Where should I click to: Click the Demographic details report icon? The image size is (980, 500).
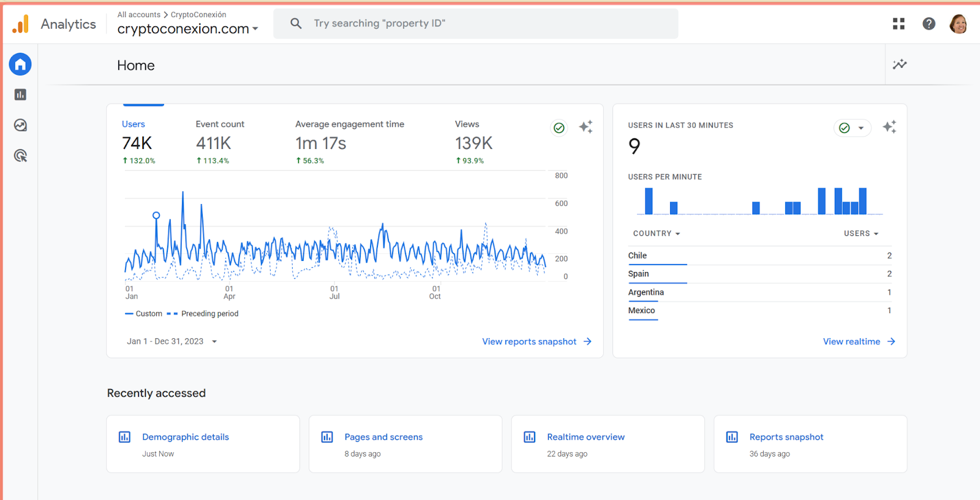[124, 437]
